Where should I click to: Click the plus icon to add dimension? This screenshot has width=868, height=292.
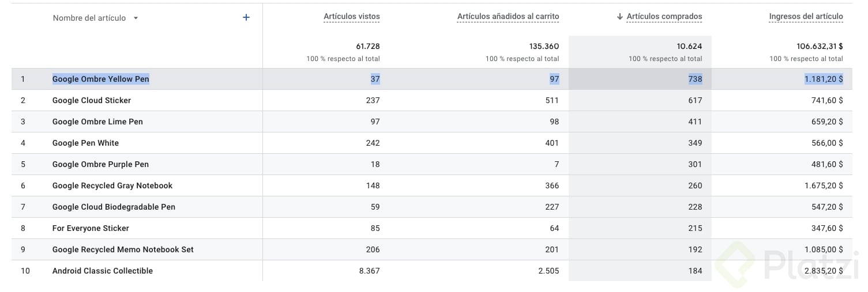coord(246,17)
